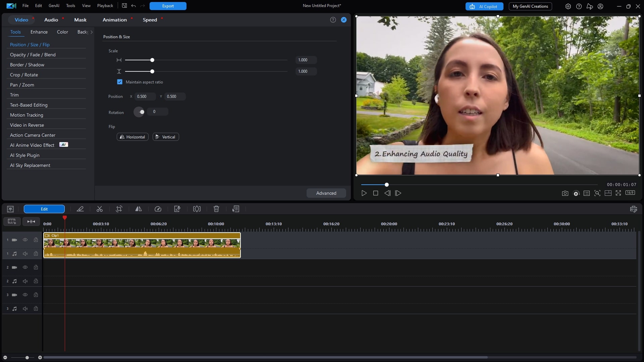Switch to the Audio tab
The height and width of the screenshot is (362, 644).
click(51, 20)
